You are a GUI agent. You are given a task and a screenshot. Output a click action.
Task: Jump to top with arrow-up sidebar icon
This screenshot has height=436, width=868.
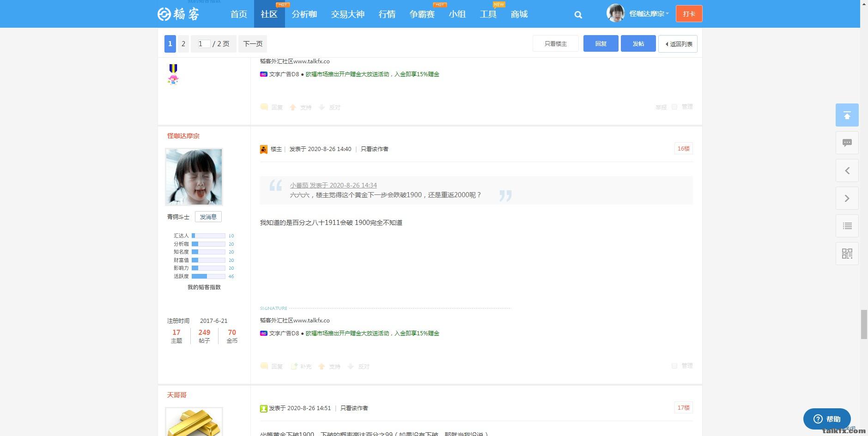coord(847,115)
